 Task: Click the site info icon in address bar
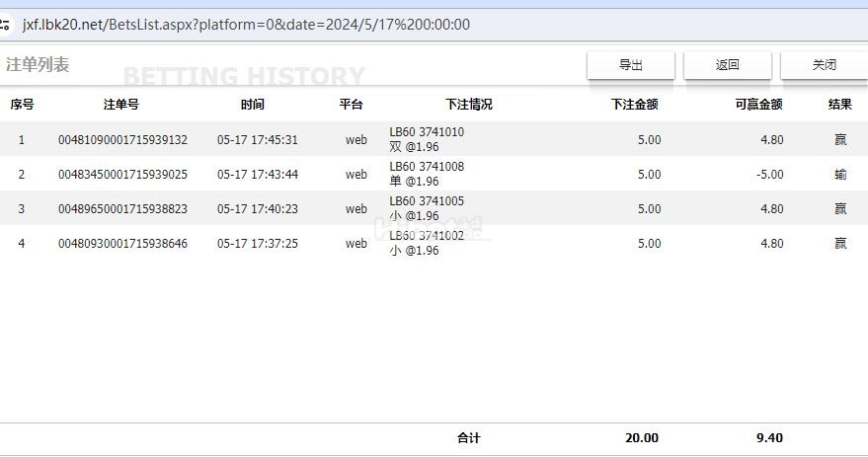4,25
